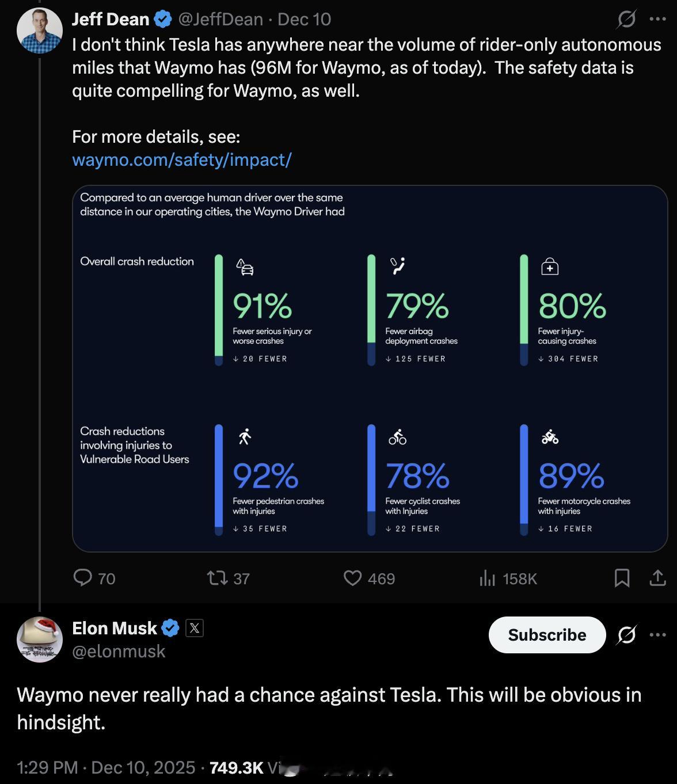Bookmark Jeff Dean's tweet
The height and width of the screenshot is (784, 677).
coord(622,577)
